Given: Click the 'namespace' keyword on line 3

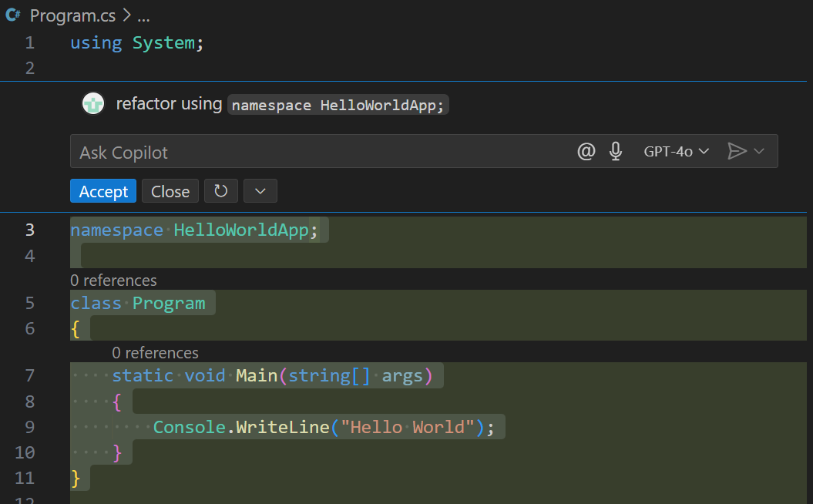Looking at the screenshot, I should tap(116, 230).
